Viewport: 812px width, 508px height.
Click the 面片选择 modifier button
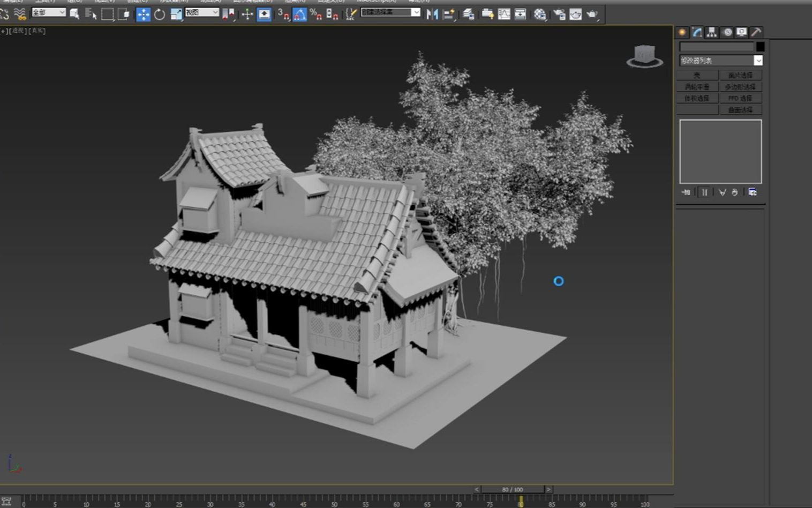click(x=740, y=76)
